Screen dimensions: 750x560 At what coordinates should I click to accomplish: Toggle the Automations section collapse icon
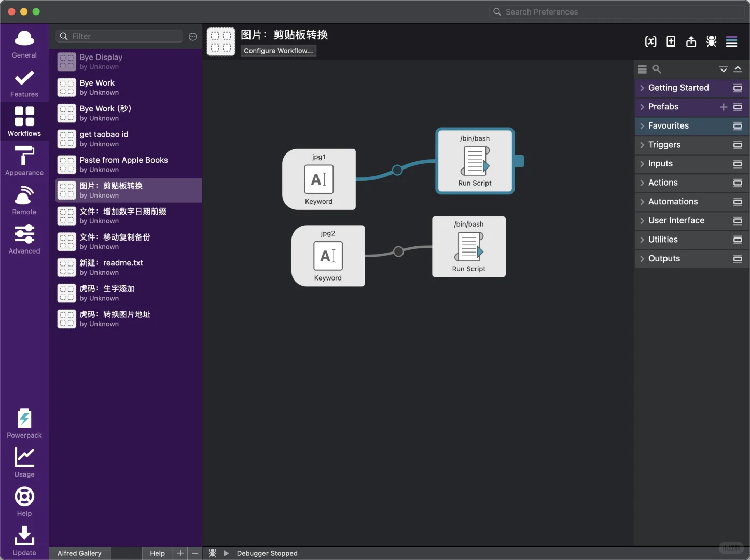pos(738,202)
